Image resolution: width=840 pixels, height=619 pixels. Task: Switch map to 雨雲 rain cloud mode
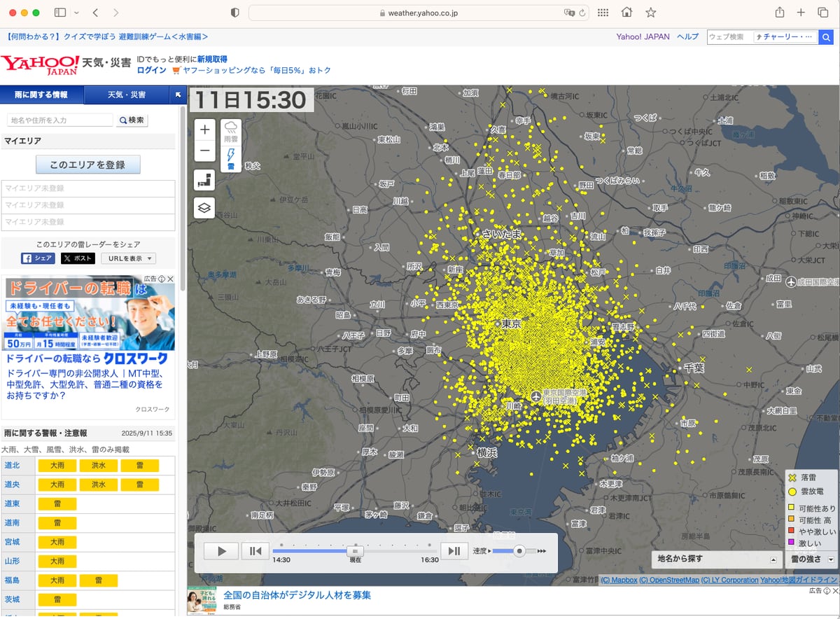(231, 132)
